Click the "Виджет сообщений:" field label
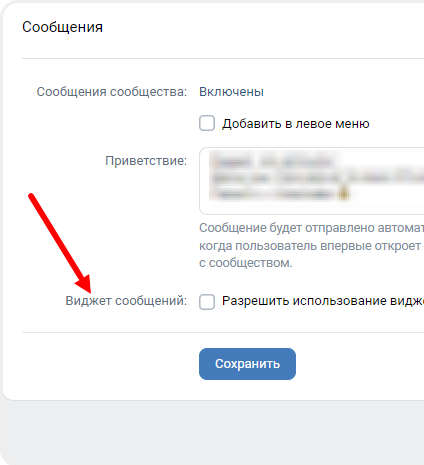The width and height of the screenshot is (424, 465). (126, 301)
